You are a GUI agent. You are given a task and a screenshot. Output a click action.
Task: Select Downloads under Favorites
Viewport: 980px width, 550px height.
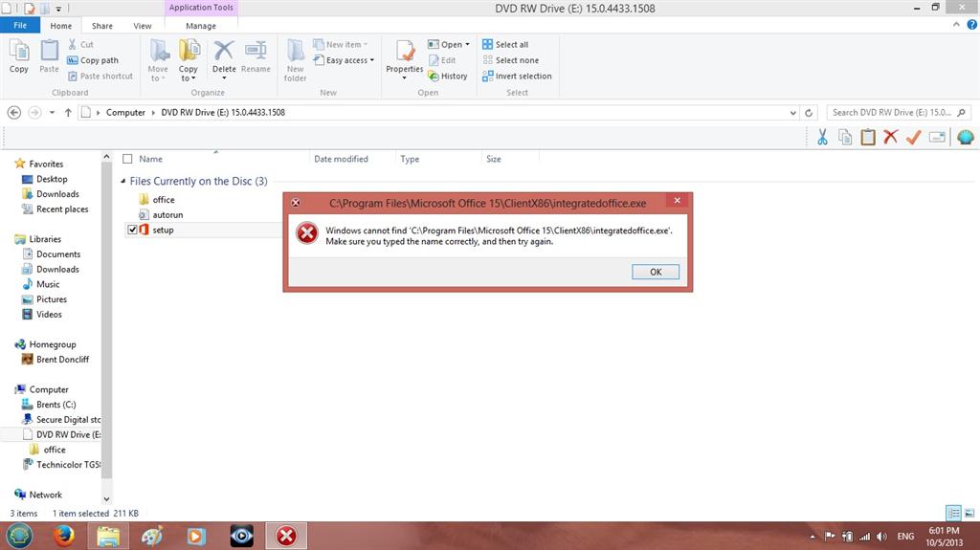pyautogui.click(x=57, y=194)
